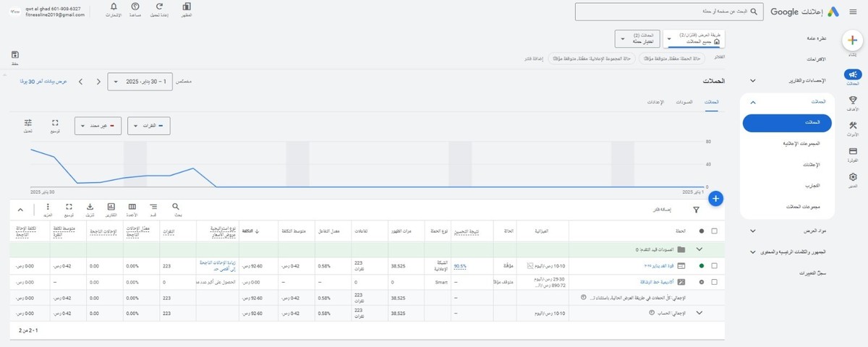Click the Create plus button in sidebar

pos(853,40)
